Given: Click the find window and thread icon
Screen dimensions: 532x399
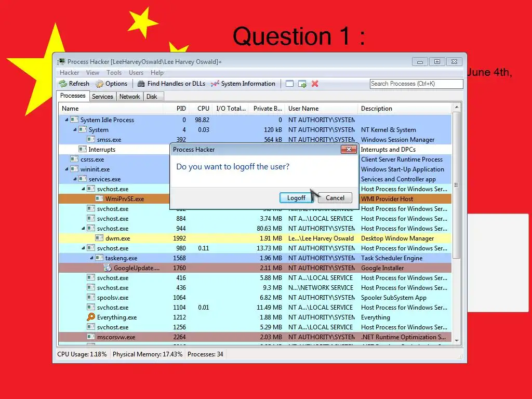Looking at the screenshot, I should click(x=302, y=84).
